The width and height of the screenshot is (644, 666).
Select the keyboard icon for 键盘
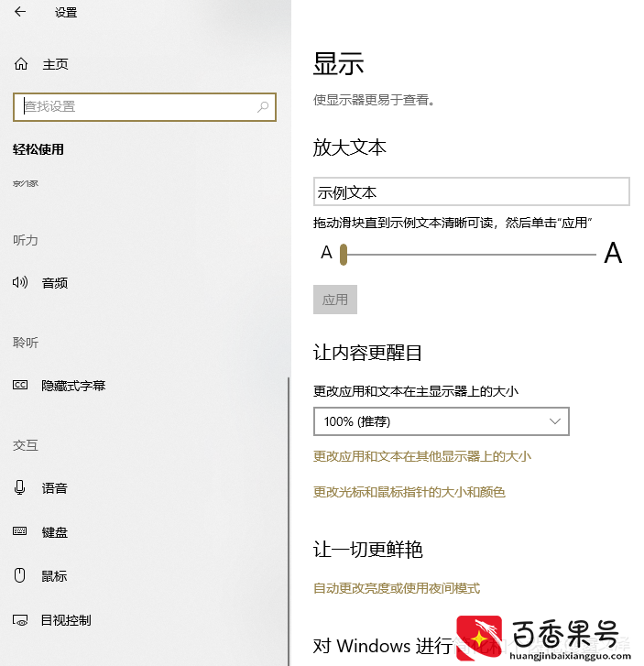click(19, 531)
